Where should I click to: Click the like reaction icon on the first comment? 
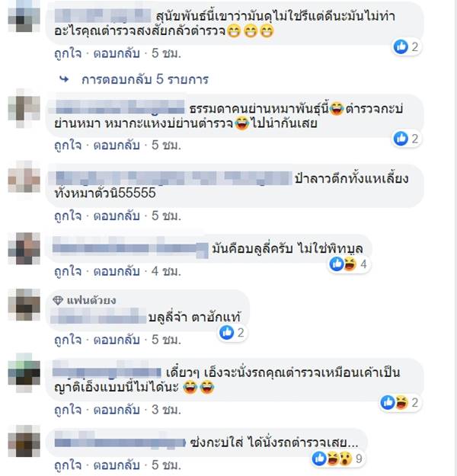pyautogui.click(x=401, y=46)
